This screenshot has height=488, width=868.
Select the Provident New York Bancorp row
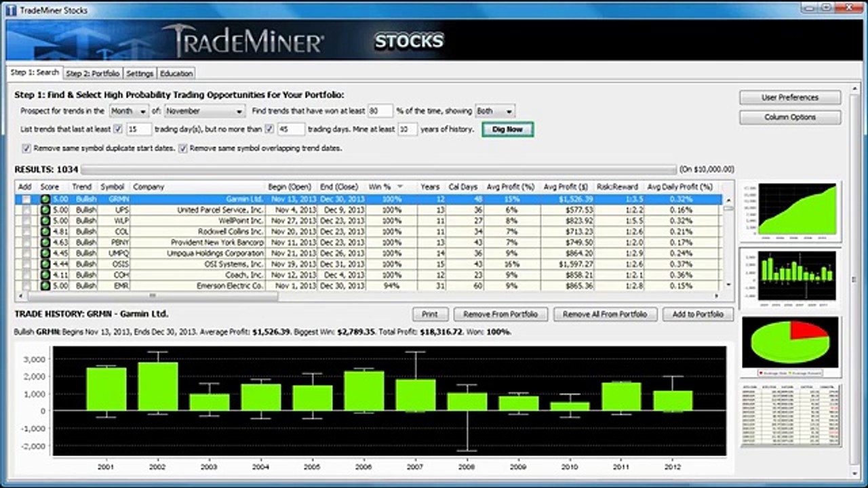point(368,243)
